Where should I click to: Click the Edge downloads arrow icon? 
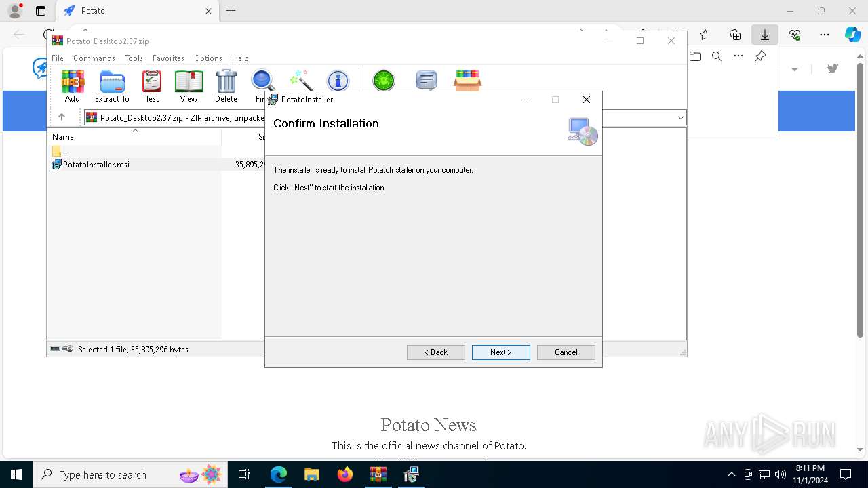click(765, 35)
